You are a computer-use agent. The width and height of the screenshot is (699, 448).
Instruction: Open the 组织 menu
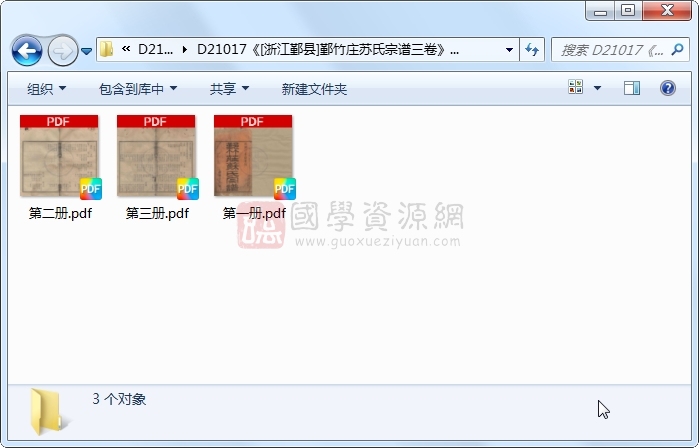[x=46, y=89]
